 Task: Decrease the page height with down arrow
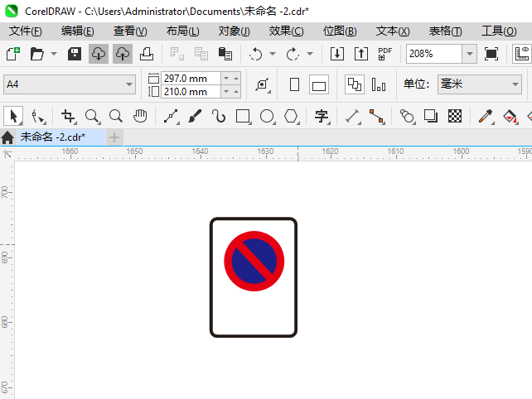coord(226,92)
